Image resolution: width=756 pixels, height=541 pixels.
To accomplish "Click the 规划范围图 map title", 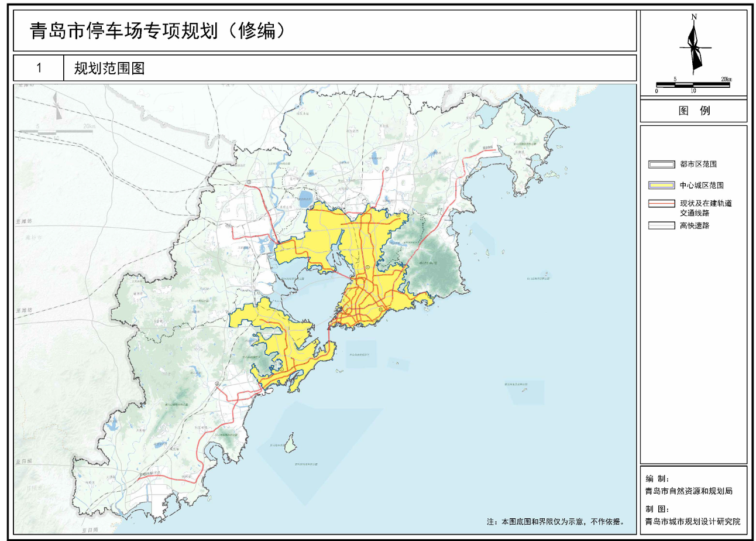I will click(109, 69).
